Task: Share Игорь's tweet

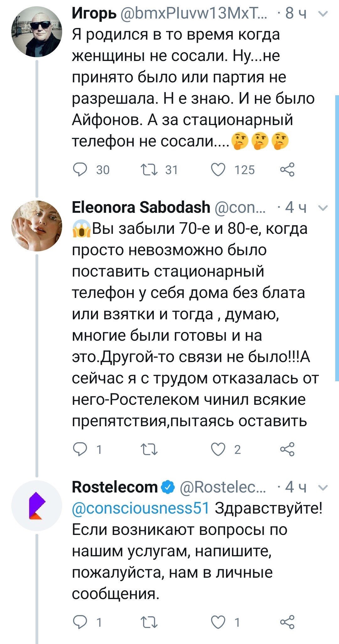Action: [x=288, y=169]
